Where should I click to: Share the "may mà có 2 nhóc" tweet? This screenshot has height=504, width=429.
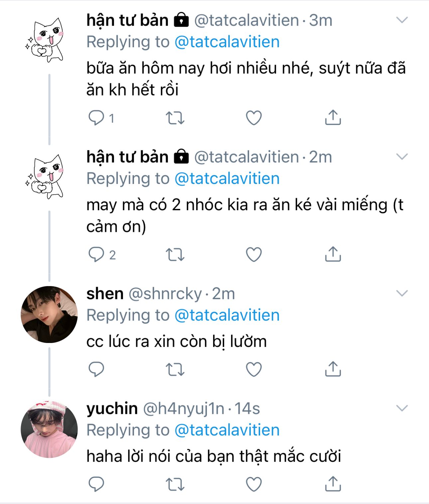pyautogui.click(x=333, y=254)
